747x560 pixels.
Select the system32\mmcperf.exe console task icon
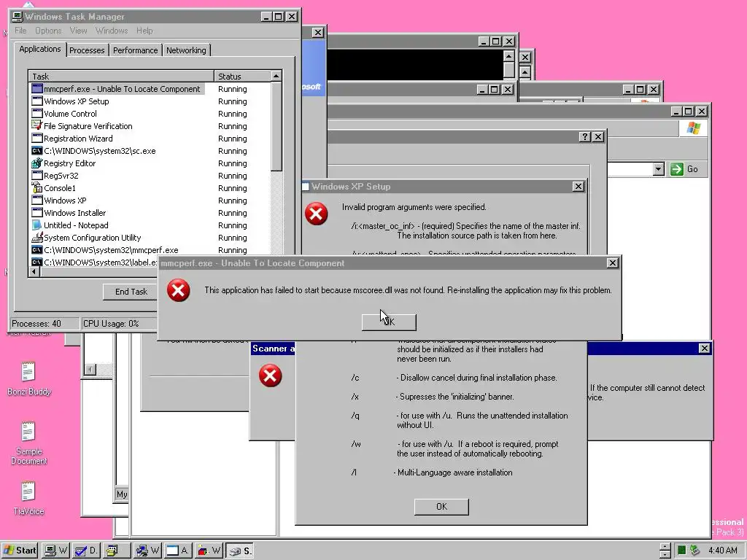[36, 250]
